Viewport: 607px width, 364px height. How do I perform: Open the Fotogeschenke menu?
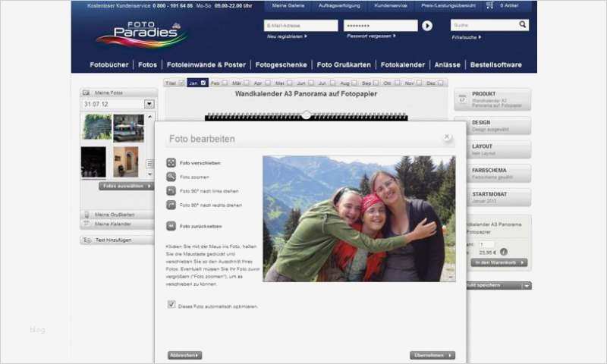tap(281, 65)
